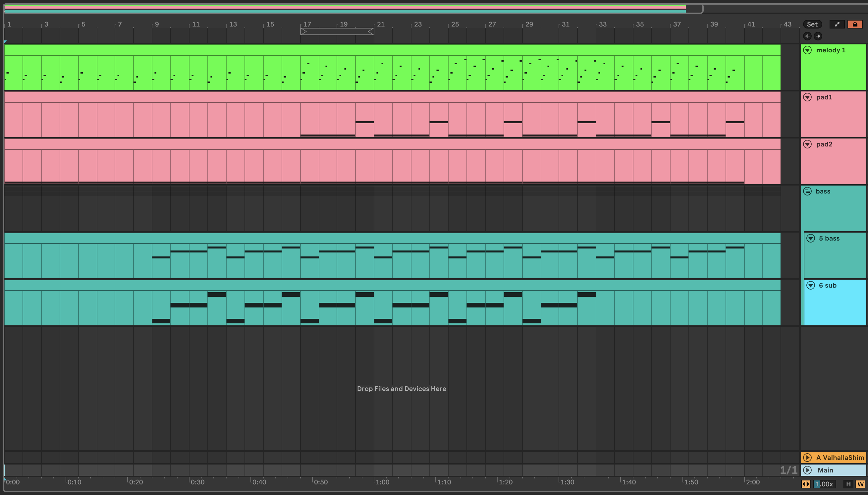The image size is (868, 495).
Task: Click bar 25 in the beat-time ruler
Action: click(455, 24)
